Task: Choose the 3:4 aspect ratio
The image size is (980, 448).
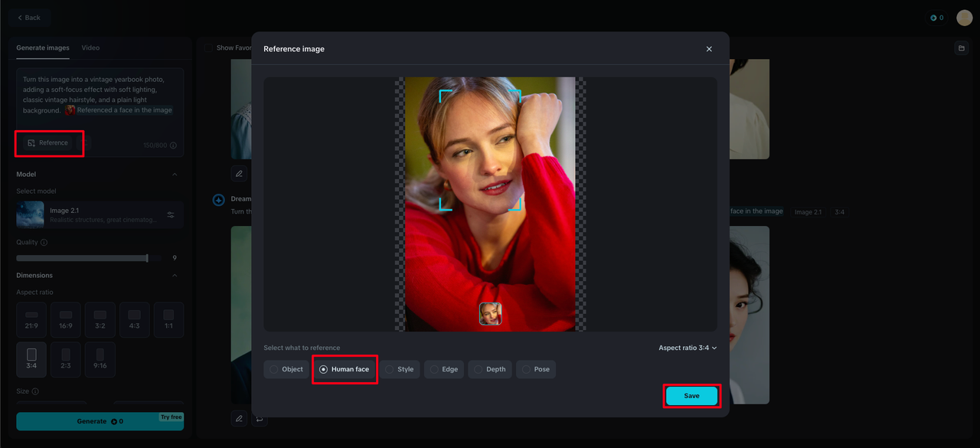Action: point(31,360)
